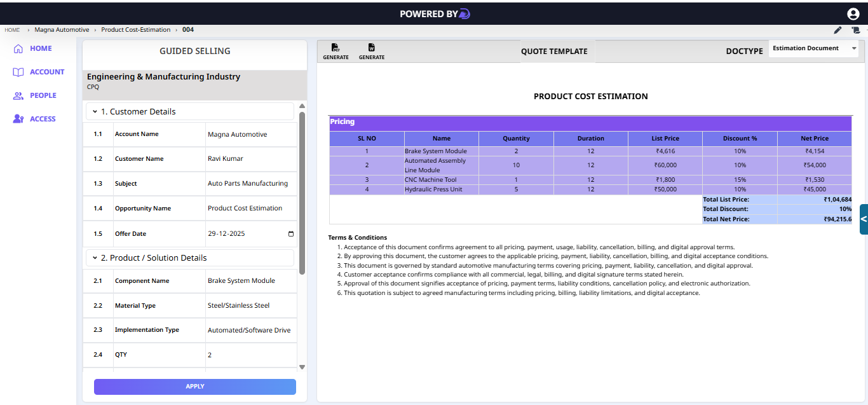
Task: Click breadcrumb item 004
Action: [188, 30]
